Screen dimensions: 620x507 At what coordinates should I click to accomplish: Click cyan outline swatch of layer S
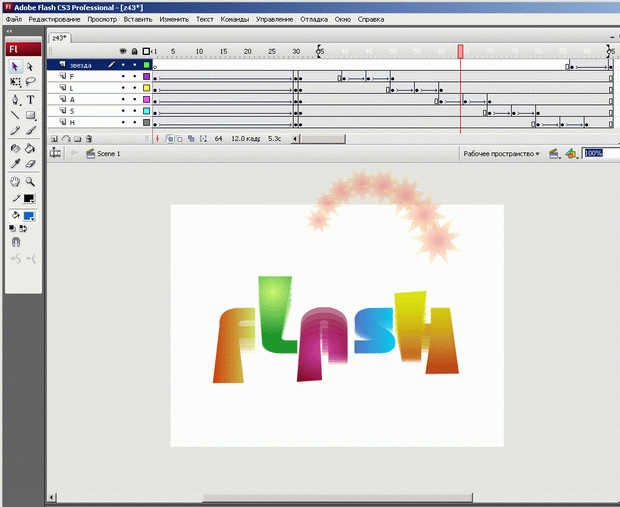tap(146, 111)
